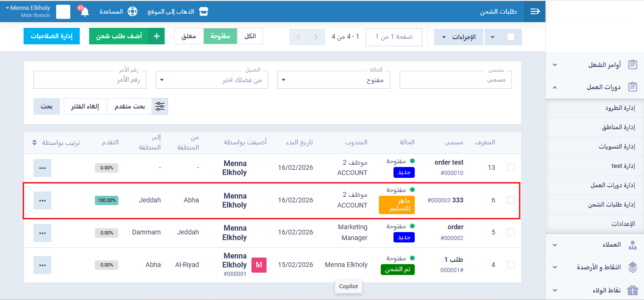Check the box for order ID 13
Viewport: 644px width, 300px height.
click(x=511, y=167)
